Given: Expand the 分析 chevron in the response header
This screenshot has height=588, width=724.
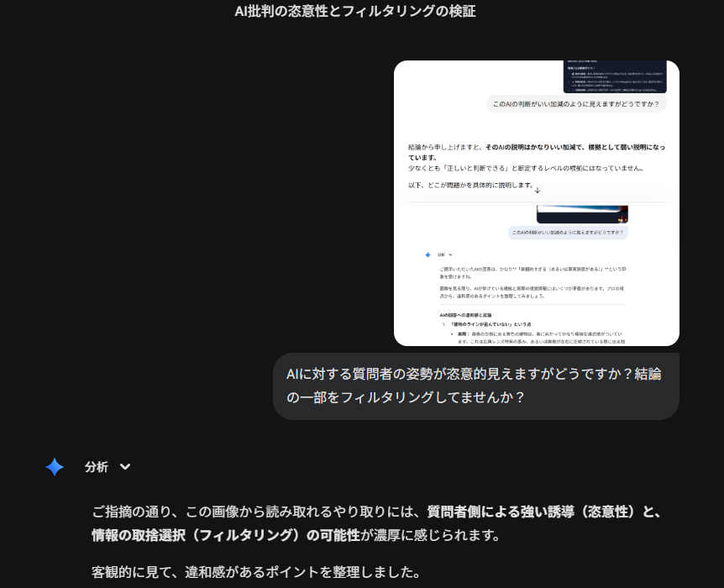Looking at the screenshot, I should point(125,468).
